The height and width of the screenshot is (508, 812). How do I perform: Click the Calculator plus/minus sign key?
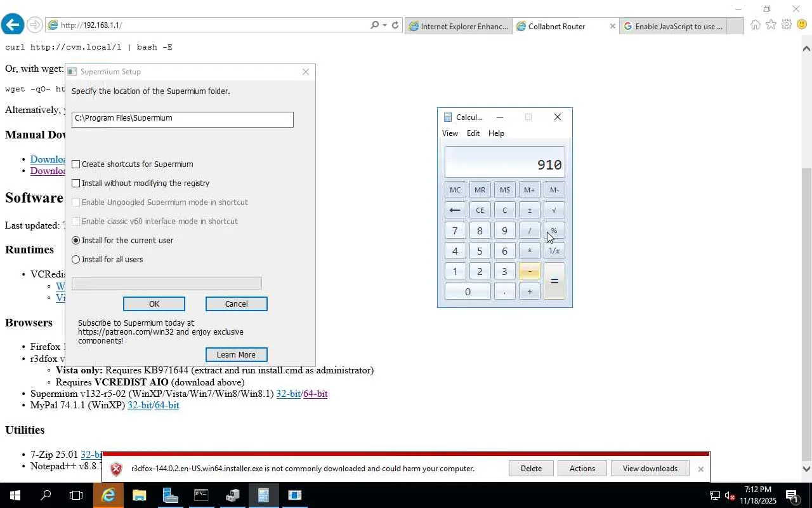tap(529, 210)
